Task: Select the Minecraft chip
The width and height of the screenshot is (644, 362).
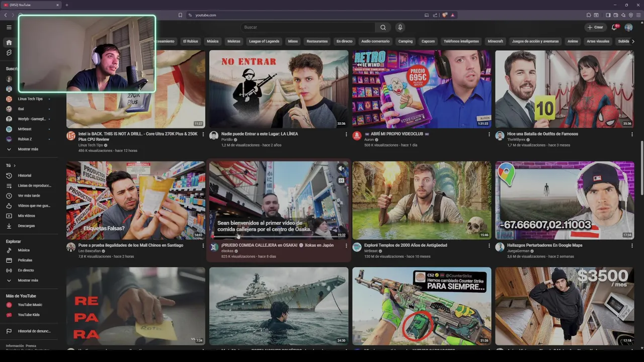Action: 495,41
